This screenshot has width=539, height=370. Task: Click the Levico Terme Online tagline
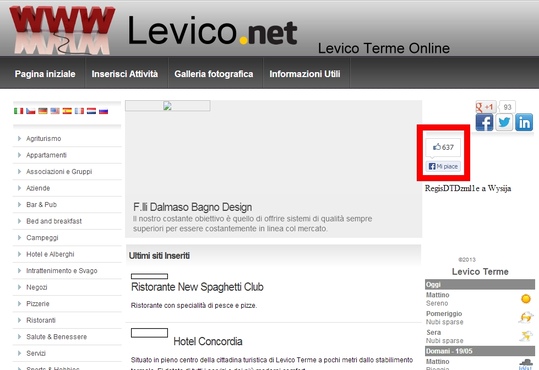384,48
